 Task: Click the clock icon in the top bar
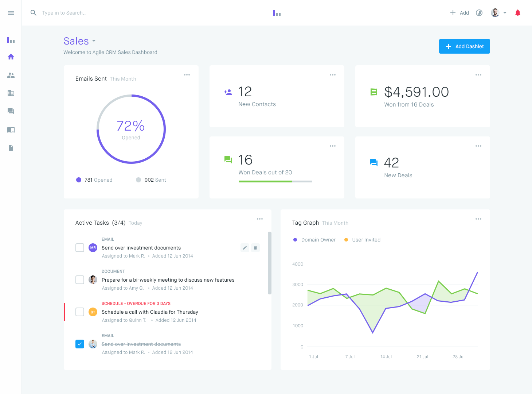[x=479, y=13]
